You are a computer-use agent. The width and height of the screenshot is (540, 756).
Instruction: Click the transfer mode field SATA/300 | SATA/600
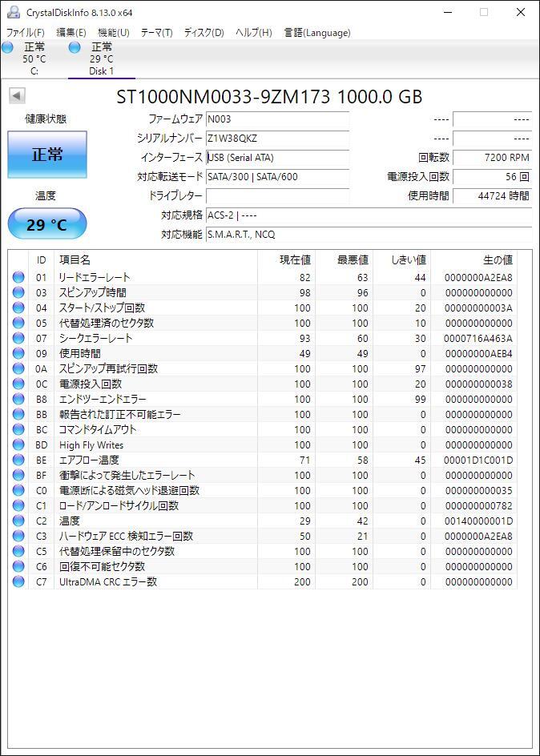277,177
